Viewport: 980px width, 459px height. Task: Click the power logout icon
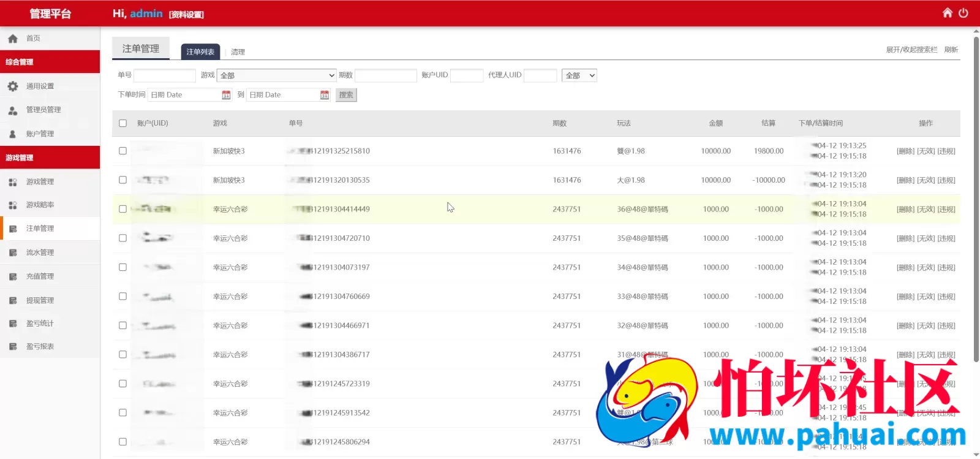[963, 13]
